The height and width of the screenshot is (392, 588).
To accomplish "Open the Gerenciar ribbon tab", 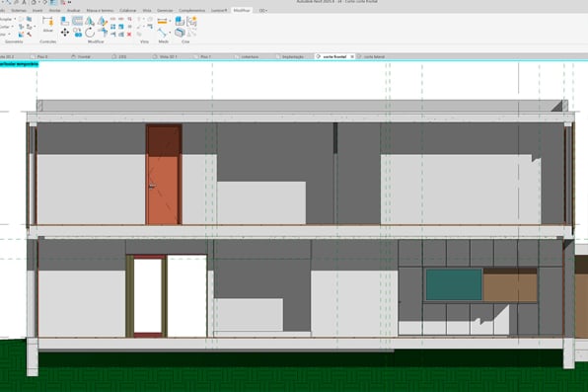I will point(165,11).
